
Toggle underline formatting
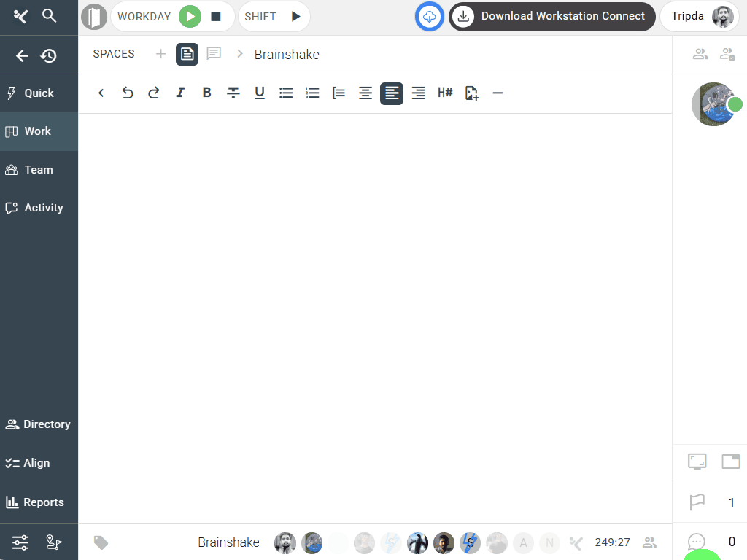tap(259, 93)
